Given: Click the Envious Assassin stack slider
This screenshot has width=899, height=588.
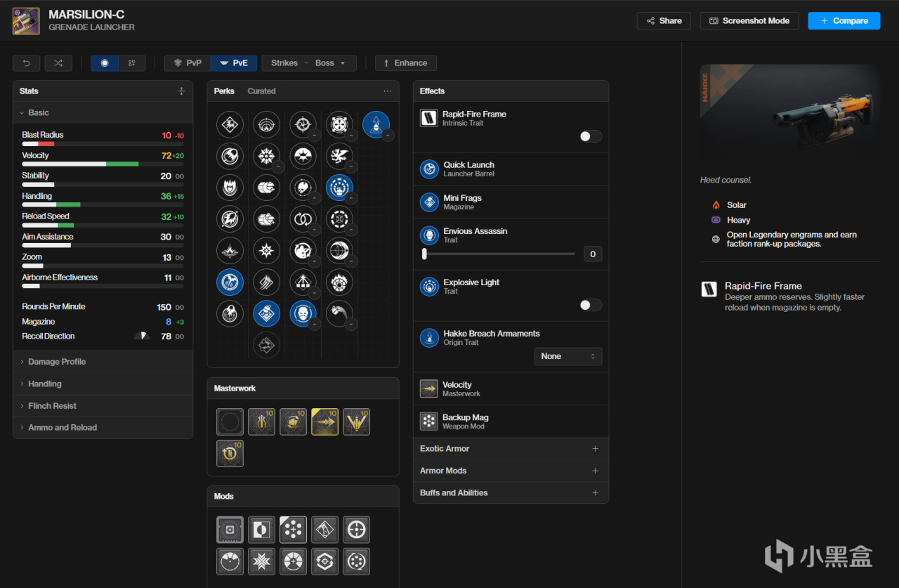Looking at the screenshot, I should (x=498, y=254).
